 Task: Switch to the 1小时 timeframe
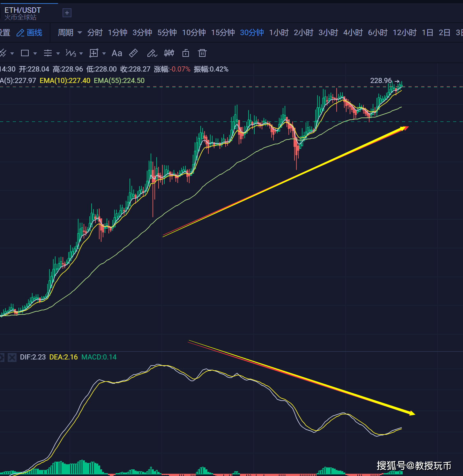(x=279, y=33)
